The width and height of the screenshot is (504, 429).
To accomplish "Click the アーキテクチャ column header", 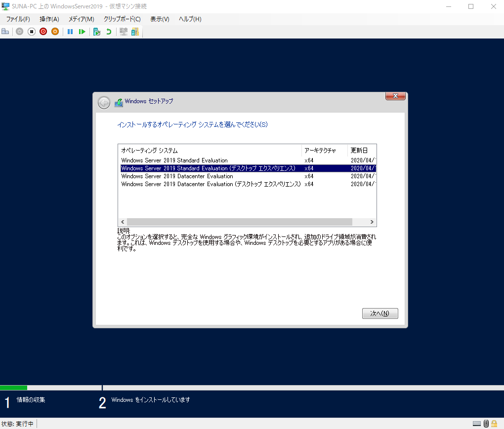I will pos(324,150).
